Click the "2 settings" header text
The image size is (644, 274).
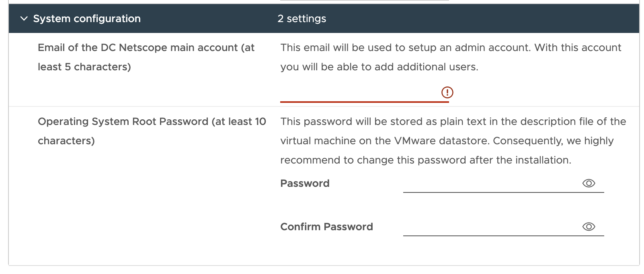tap(301, 18)
